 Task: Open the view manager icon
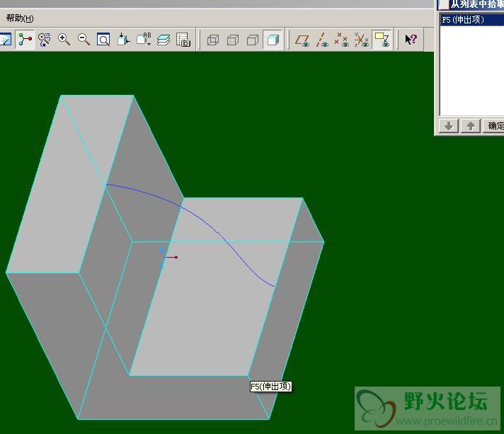click(x=183, y=40)
